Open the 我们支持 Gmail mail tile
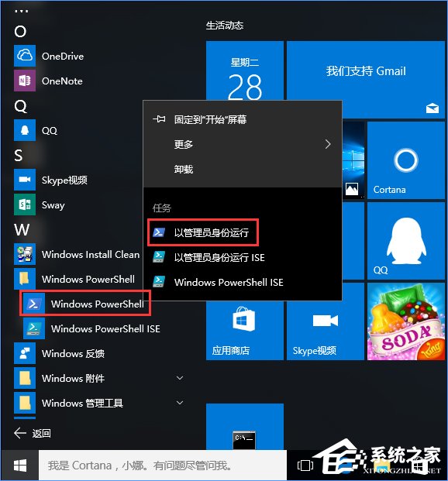Viewport: 448px width, 481px height. (x=365, y=80)
